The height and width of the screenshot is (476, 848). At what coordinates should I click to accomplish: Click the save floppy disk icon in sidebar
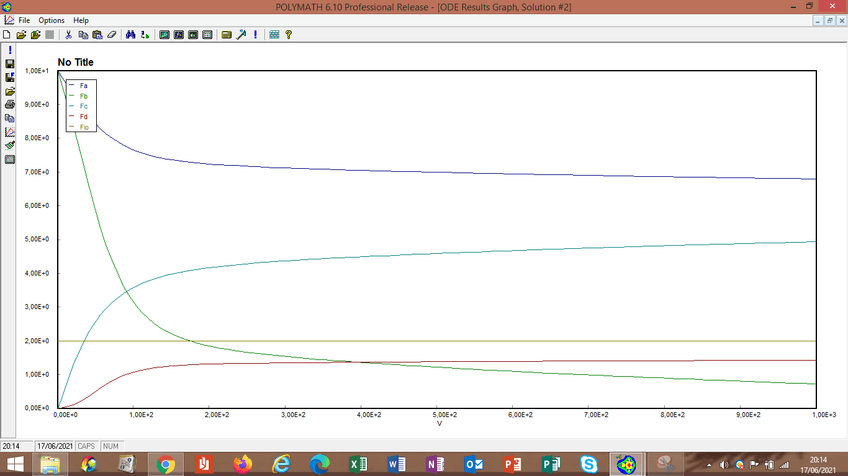click(x=10, y=63)
